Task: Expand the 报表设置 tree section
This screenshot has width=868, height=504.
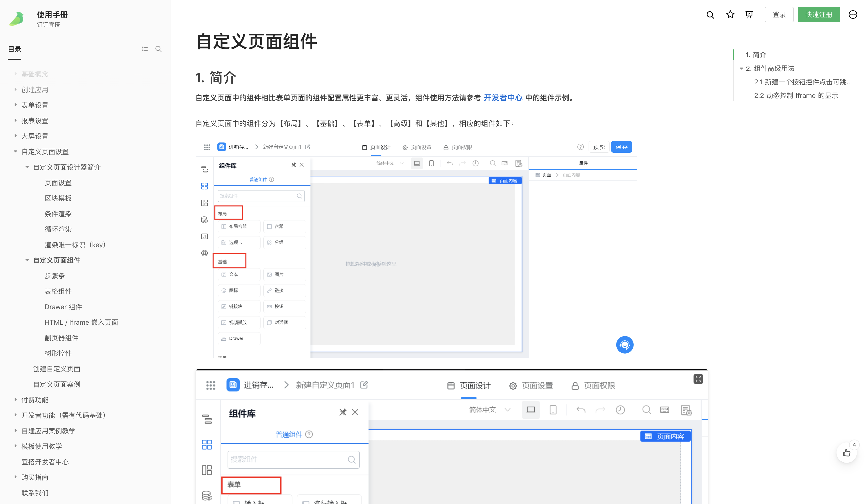Action: click(x=16, y=121)
